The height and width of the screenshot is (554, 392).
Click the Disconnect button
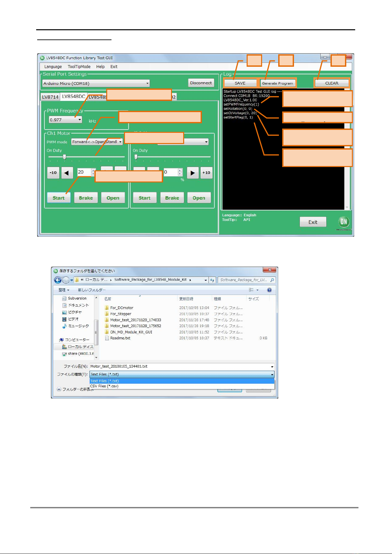coord(201,83)
